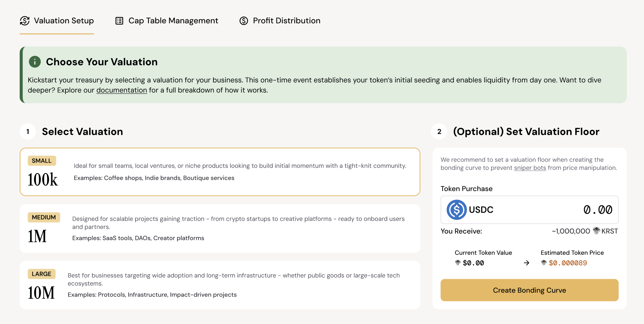644x324 pixels.
Task: Click the token icon next to $0.00
Action: coord(458,262)
